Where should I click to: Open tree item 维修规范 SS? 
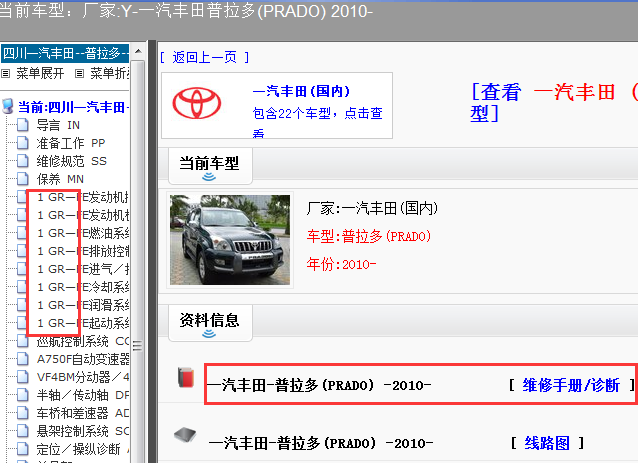[72, 161]
